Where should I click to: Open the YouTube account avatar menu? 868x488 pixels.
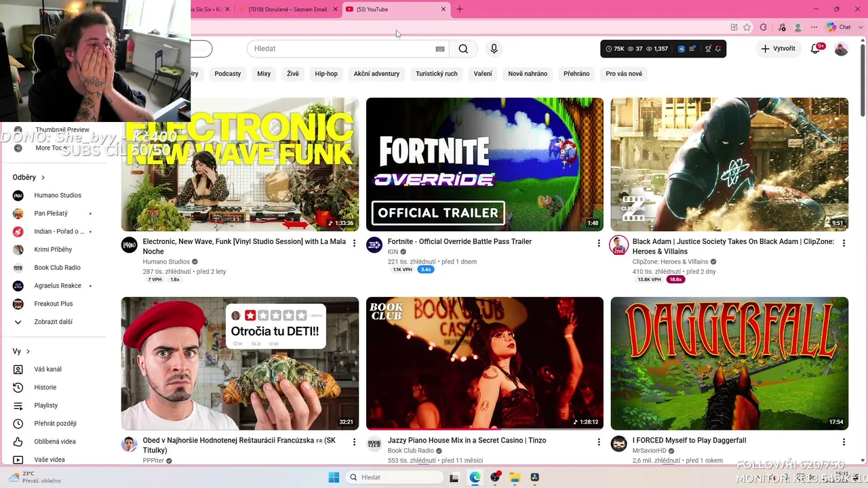841,49
